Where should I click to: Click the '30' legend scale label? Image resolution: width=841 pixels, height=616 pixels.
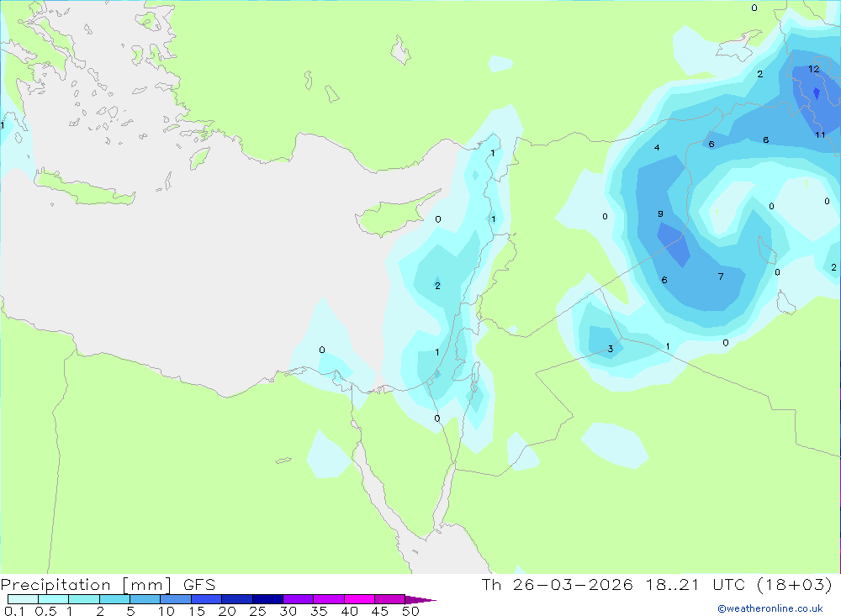288,611
